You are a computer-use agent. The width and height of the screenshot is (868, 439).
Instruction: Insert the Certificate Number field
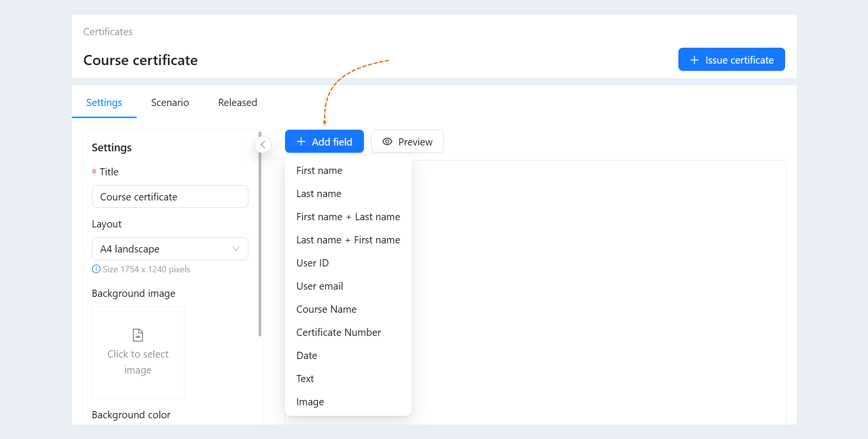348,333
